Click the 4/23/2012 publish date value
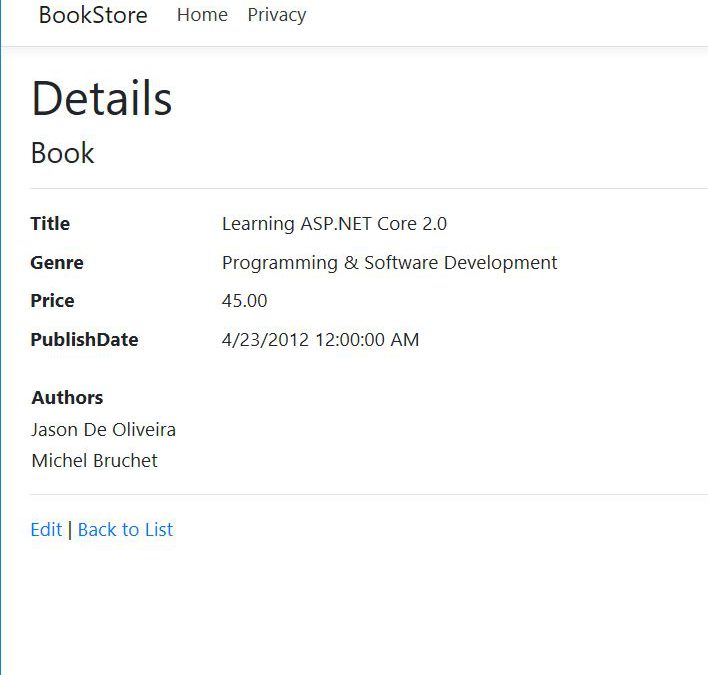 point(320,340)
